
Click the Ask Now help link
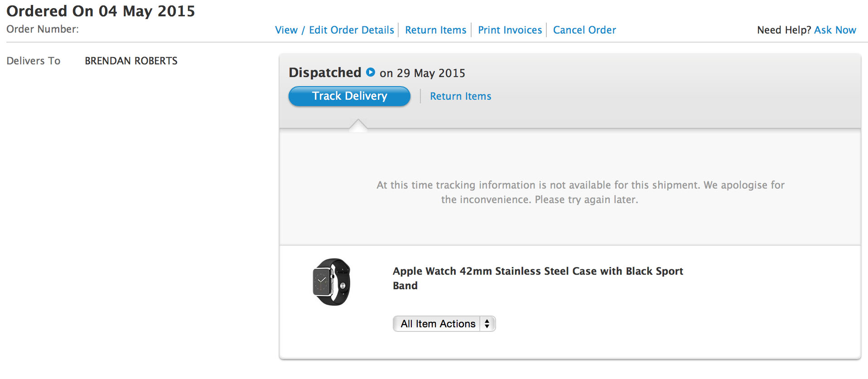(835, 30)
